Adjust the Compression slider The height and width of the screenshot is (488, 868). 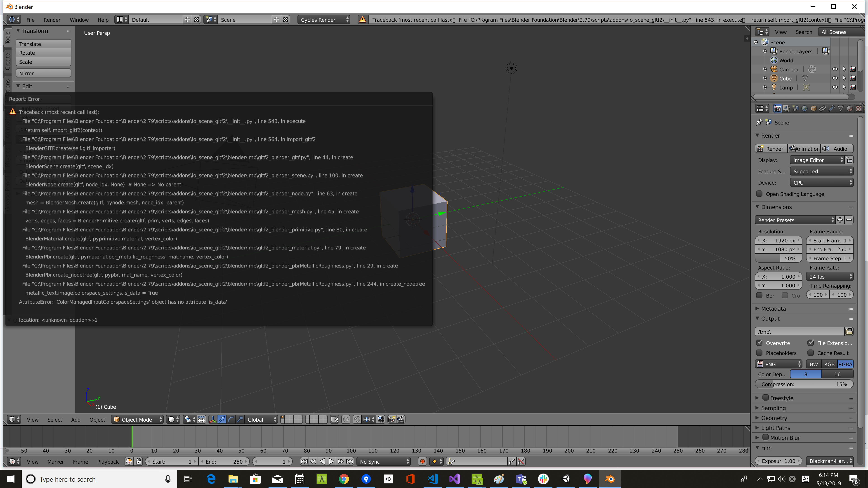(x=804, y=384)
